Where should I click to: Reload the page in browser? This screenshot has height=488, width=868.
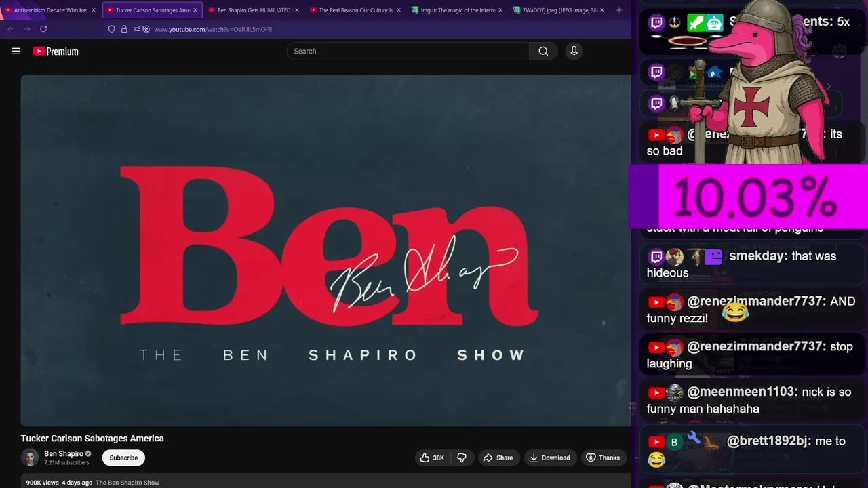pyautogui.click(x=43, y=29)
